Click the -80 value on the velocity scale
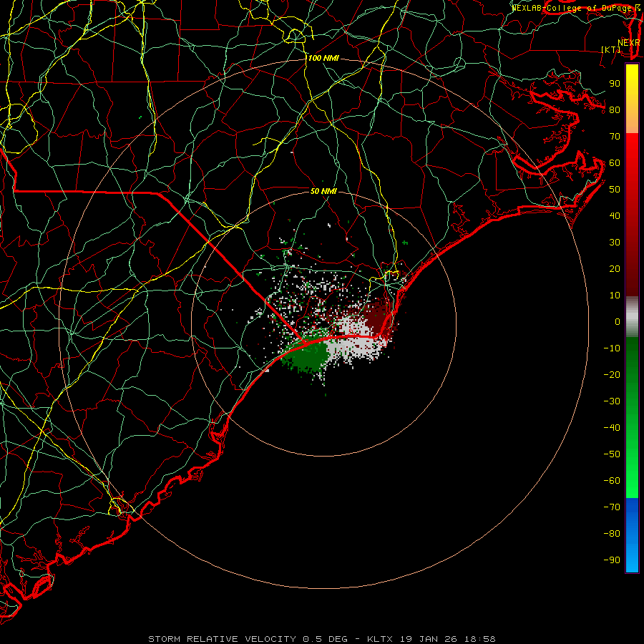The height and width of the screenshot is (644, 644). click(x=612, y=534)
